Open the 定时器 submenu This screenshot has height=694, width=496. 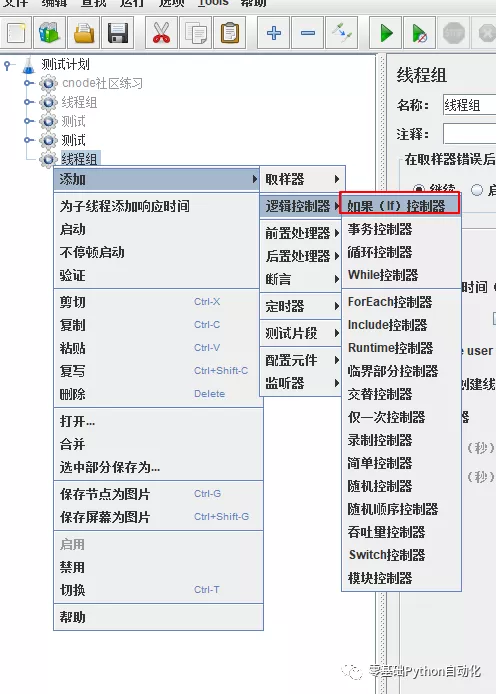pos(300,306)
